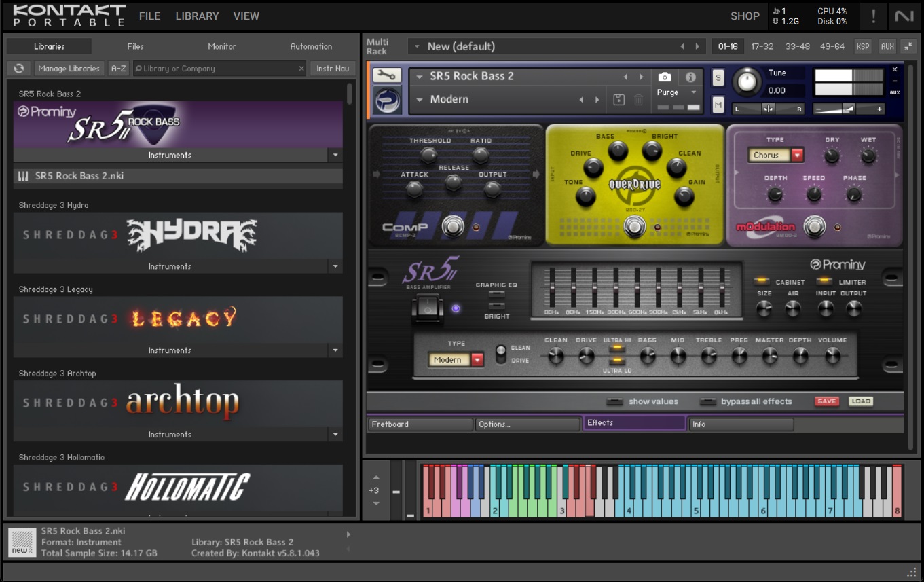
Task: Open the SR5 Rock Bass 2 instrument name dropdown
Action: [420, 77]
